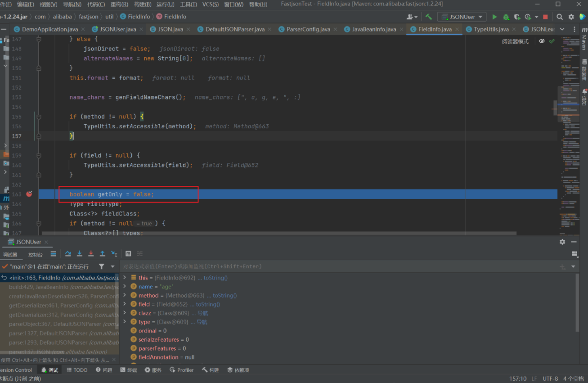Viewport: 588px width, 383px height.
Task: Open Search Everywhere magnifier icon
Action: (560, 17)
